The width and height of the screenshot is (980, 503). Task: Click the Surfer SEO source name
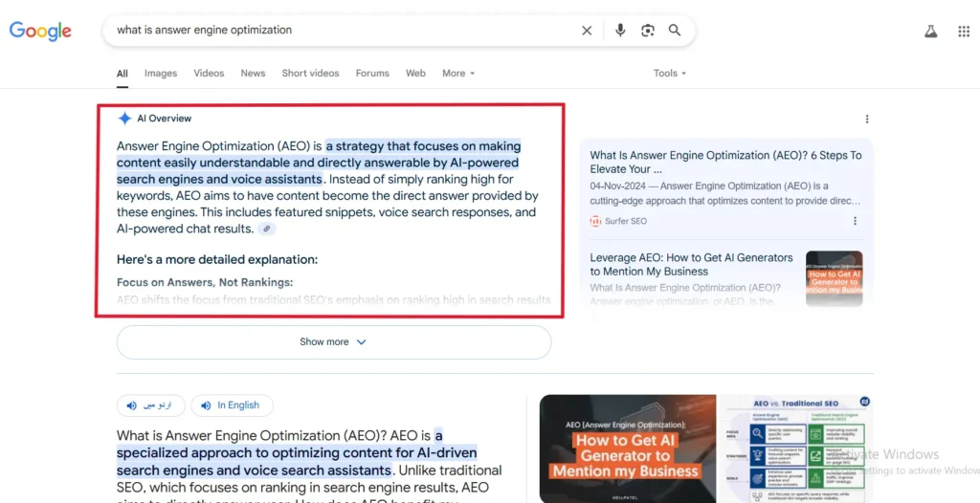[626, 221]
